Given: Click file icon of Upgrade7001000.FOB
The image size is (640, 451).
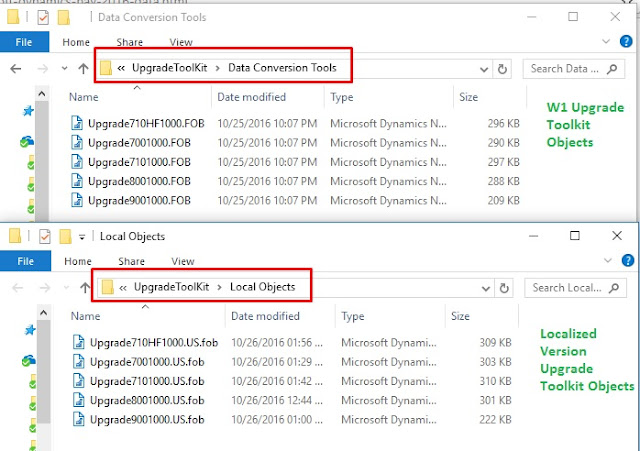Looking at the screenshot, I should coord(77,142).
